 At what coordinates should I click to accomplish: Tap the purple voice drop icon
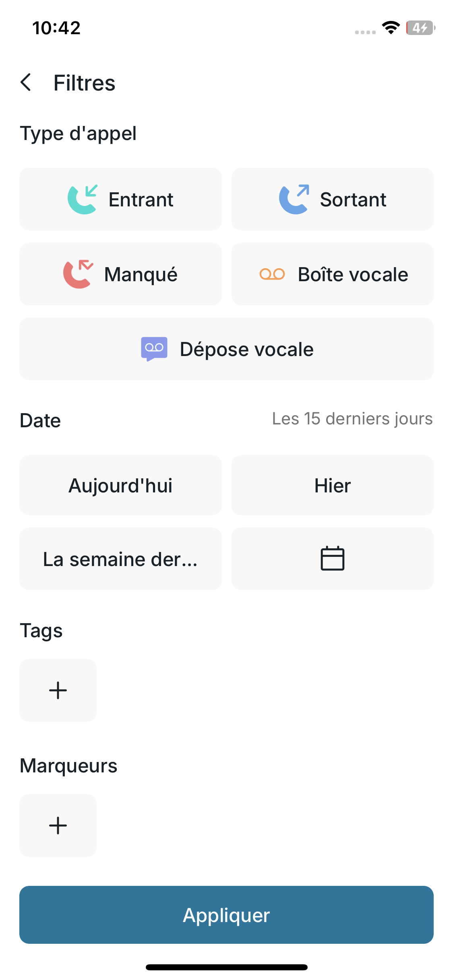[154, 349]
